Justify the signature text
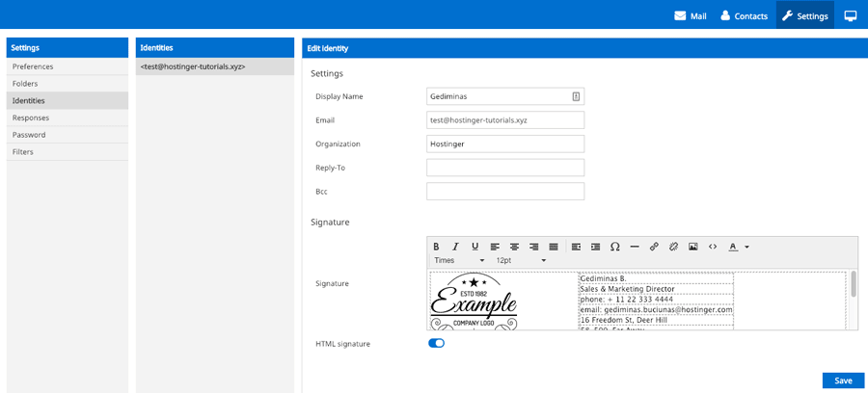Image resolution: width=868 pixels, height=393 pixels. tap(553, 247)
